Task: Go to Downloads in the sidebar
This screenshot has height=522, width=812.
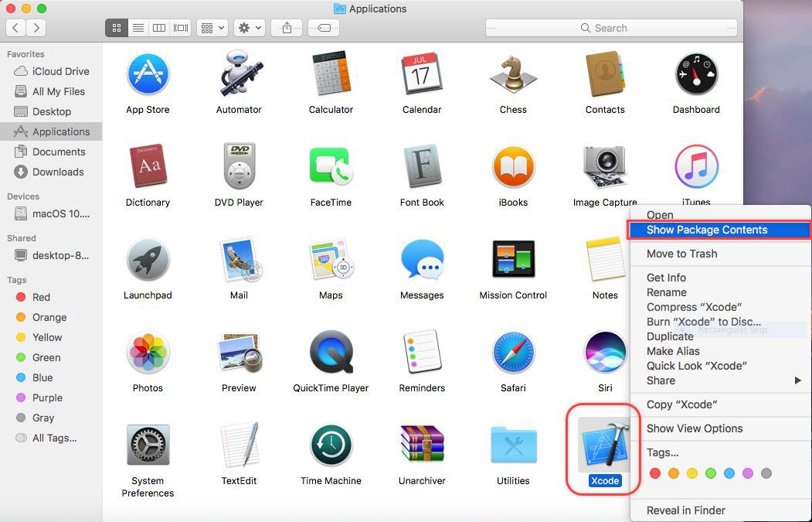Action: pyautogui.click(x=58, y=172)
